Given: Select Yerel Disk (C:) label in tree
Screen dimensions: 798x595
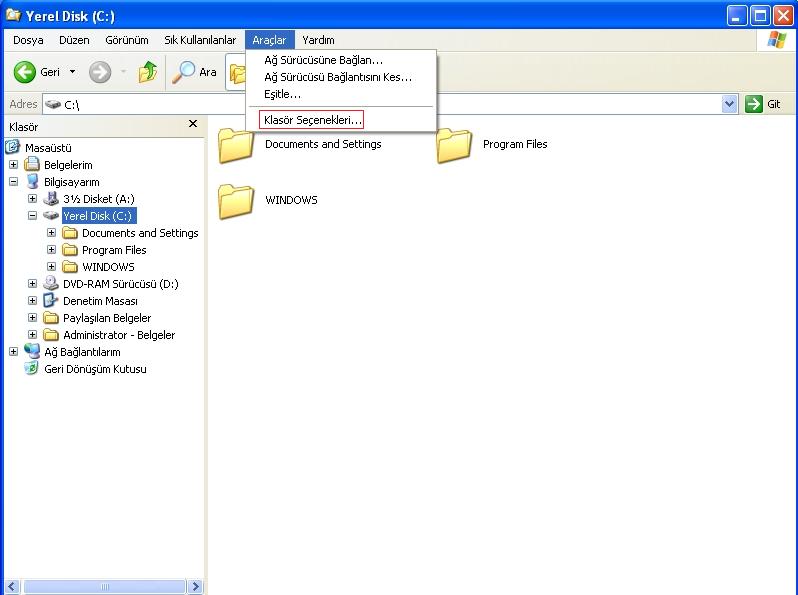Looking at the screenshot, I should pyautogui.click(x=98, y=216).
